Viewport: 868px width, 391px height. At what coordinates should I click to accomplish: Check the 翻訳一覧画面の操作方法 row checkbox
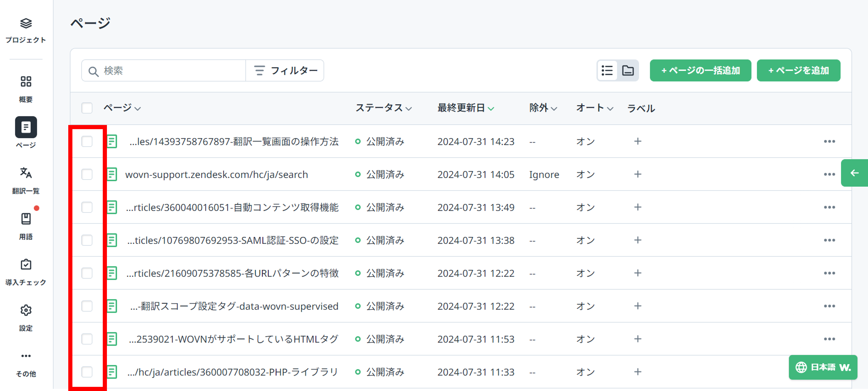(87, 141)
